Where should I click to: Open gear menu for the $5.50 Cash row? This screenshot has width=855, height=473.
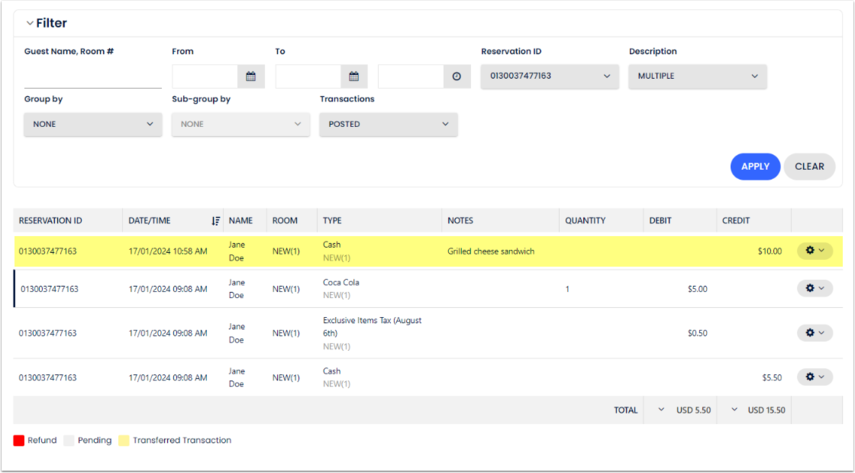pyautogui.click(x=814, y=377)
